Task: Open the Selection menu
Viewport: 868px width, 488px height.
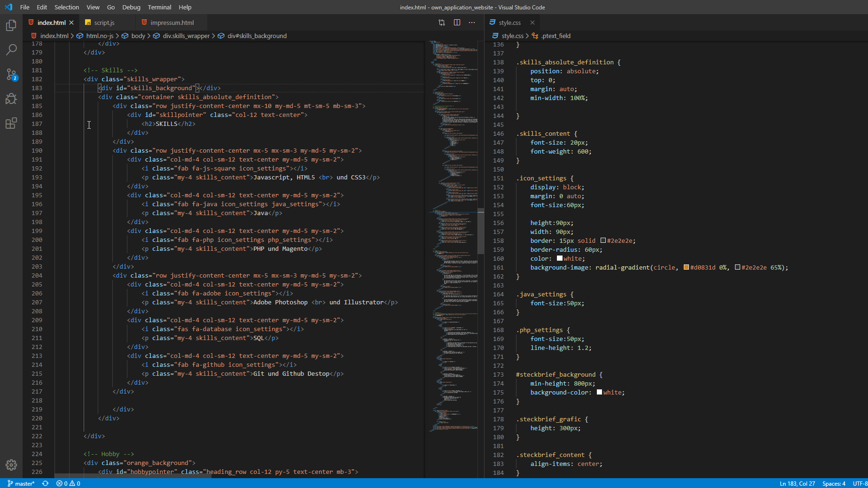Action: (67, 7)
